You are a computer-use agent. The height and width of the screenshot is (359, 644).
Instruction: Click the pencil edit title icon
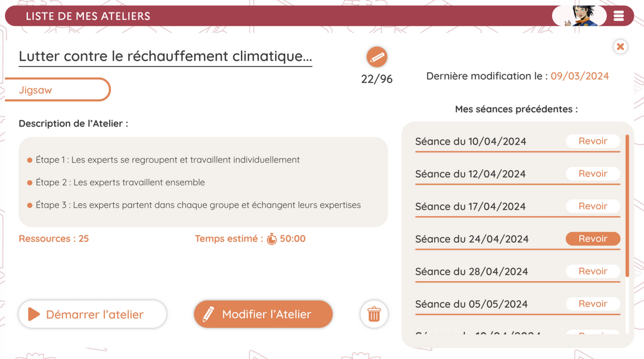[376, 57]
